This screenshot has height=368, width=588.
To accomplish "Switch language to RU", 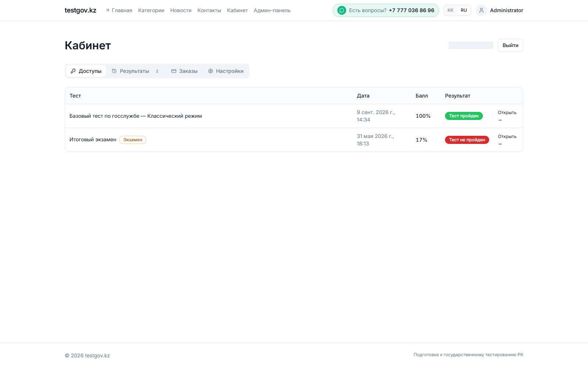I will 464,10.
